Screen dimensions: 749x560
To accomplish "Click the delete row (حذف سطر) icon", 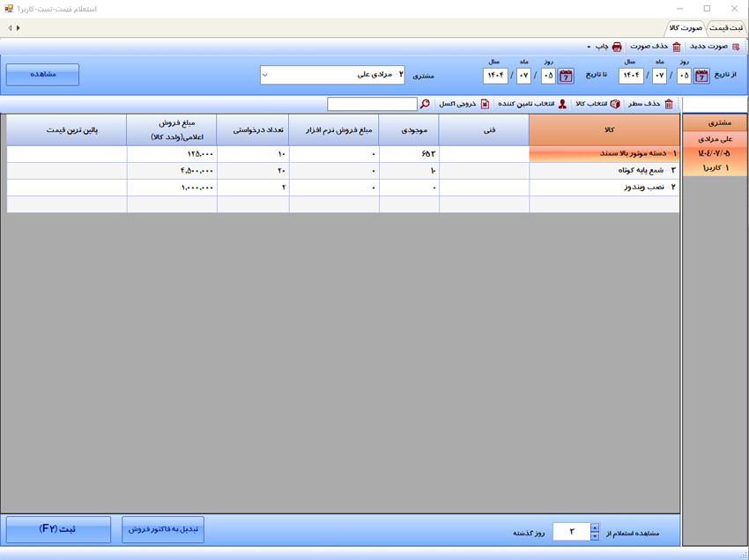I will 669,104.
